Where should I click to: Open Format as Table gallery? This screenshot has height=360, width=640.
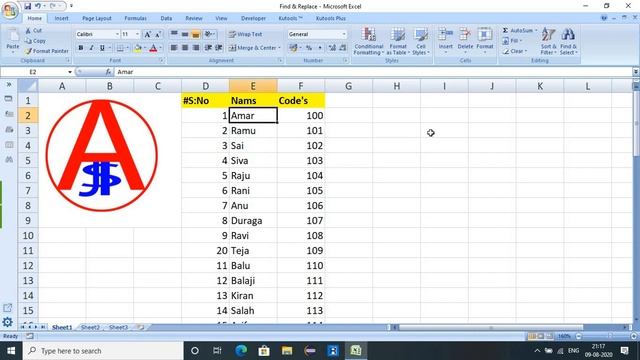point(398,41)
